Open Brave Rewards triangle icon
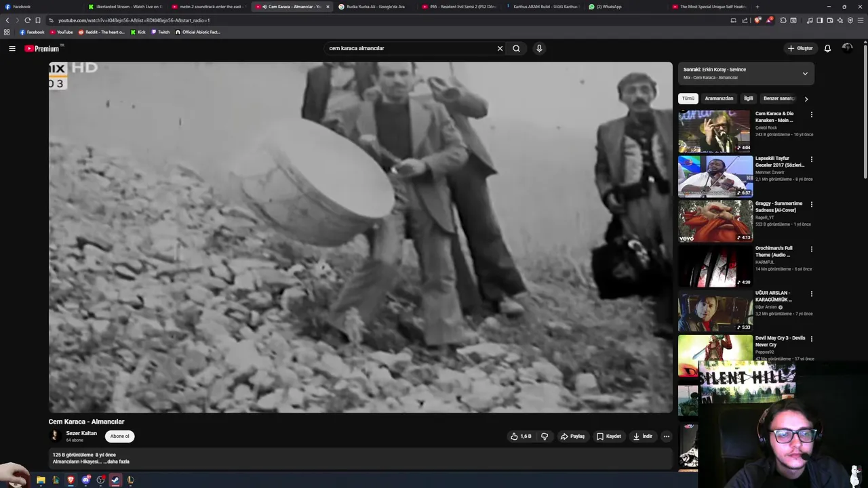The height and width of the screenshot is (488, 868). coord(770,20)
